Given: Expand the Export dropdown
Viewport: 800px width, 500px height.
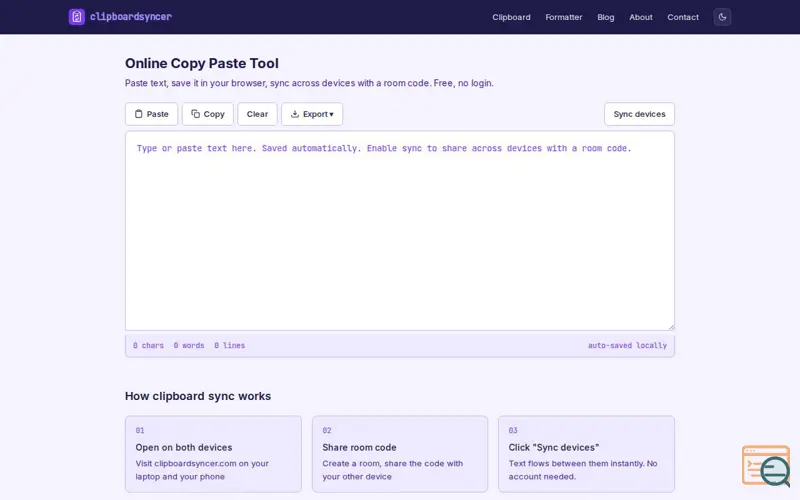Looking at the screenshot, I should (312, 114).
